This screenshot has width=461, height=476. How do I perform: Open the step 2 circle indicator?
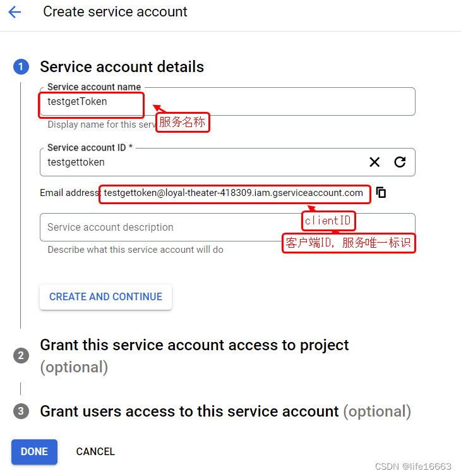tap(21, 355)
